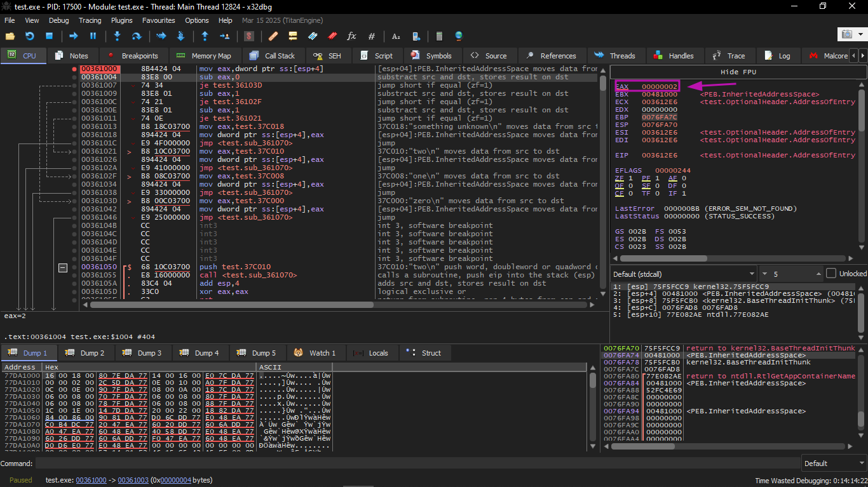This screenshot has height=487, width=868.
Task: Open the functions fx icon
Action: pyautogui.click(x=351, y=36)
